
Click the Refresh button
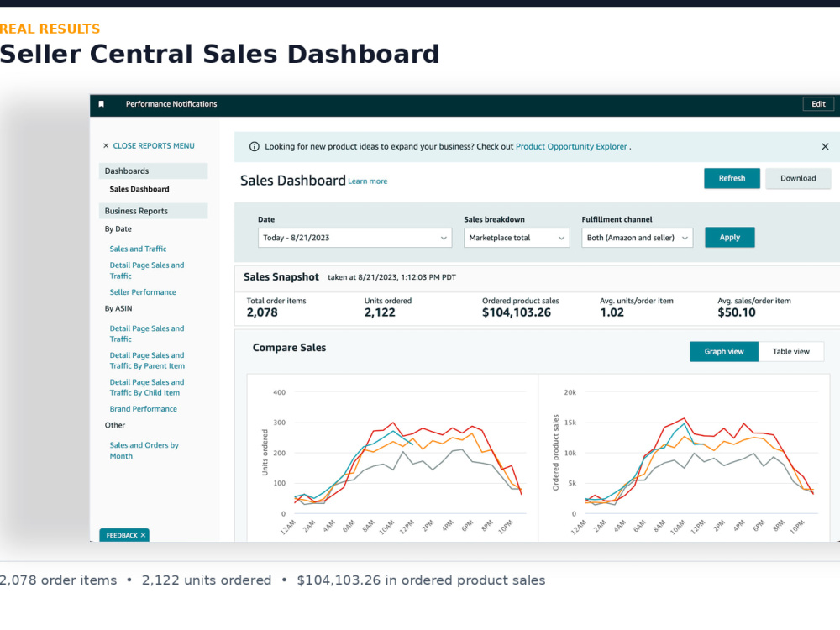tap(732, 178)
